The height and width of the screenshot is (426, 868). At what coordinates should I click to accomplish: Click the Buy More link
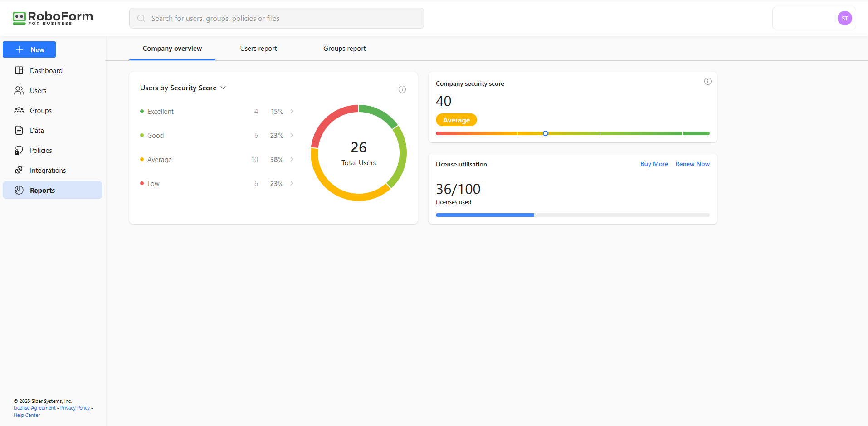tap(654, 164)
